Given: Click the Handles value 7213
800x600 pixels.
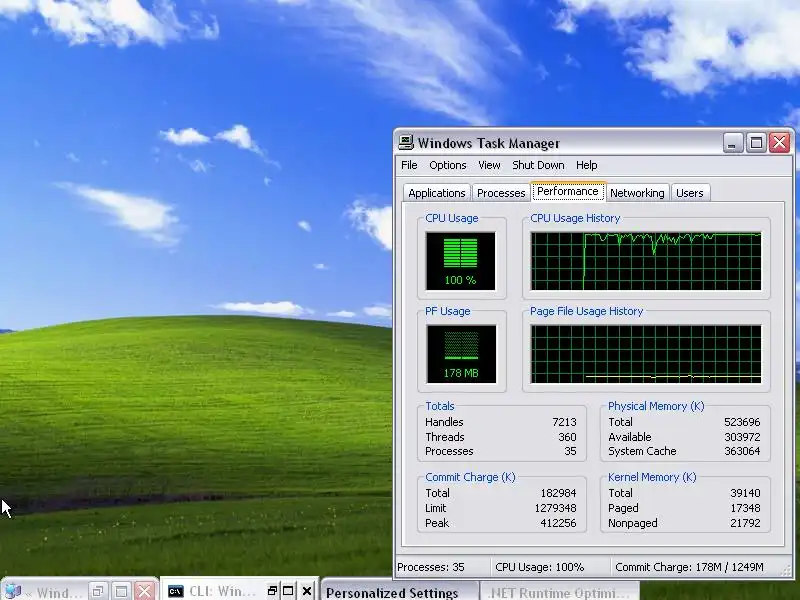Looking at the screenshot, I should (564, 422).
